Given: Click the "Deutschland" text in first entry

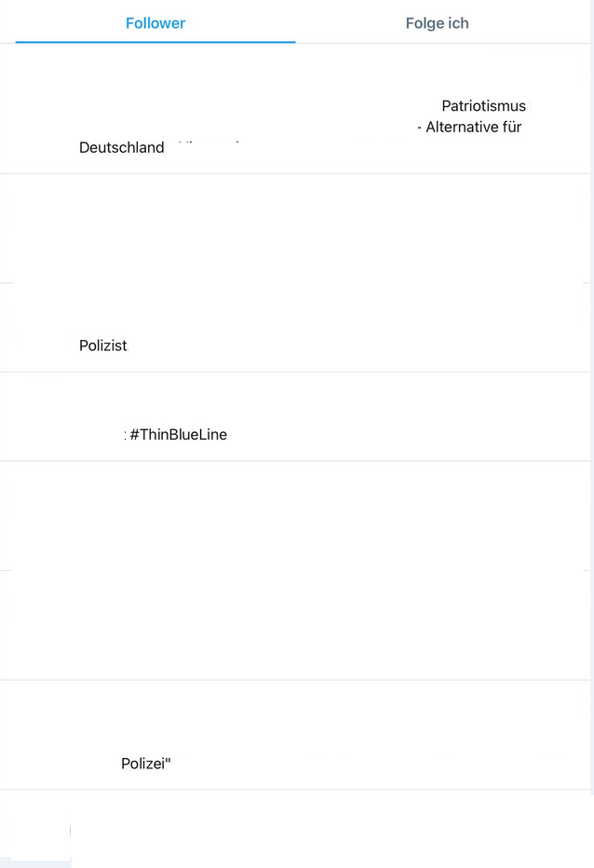Looking at the screenshot, I should 121,147.
